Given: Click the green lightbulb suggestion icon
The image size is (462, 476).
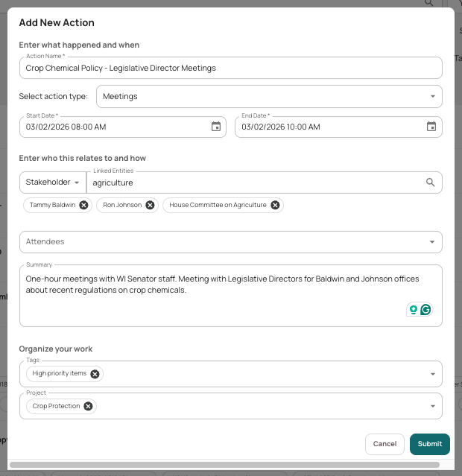Looking at the screenshot, I should pos(413,310).
